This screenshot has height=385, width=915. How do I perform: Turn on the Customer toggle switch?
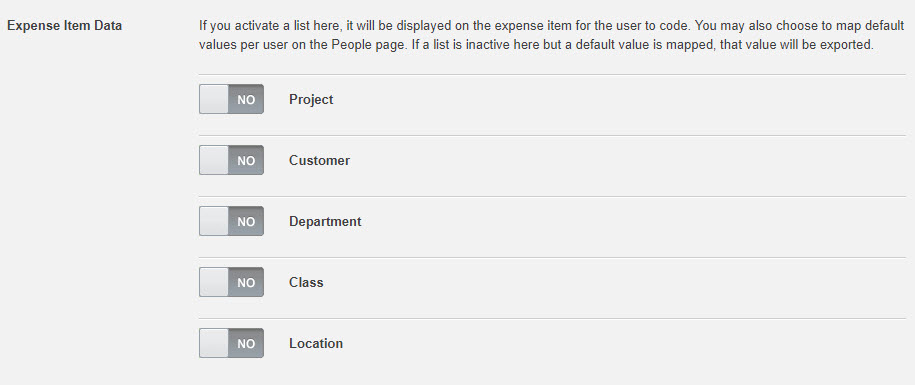click(x=231, y=160)
